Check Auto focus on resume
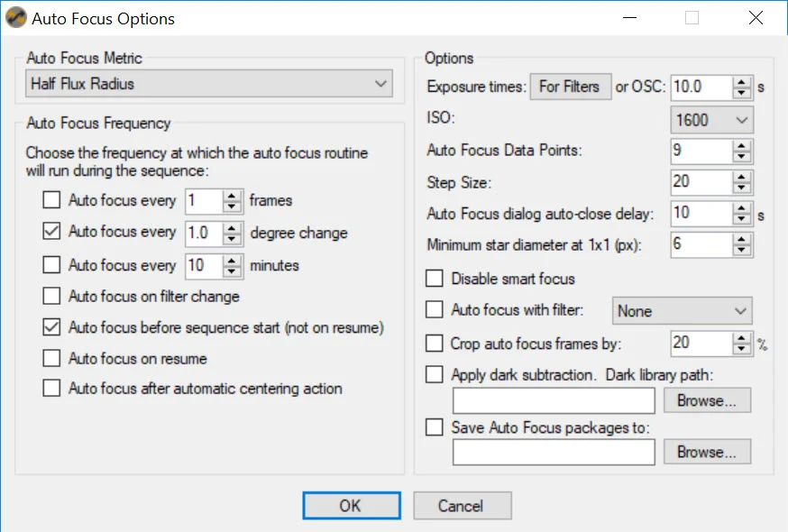 pos(51,358)
